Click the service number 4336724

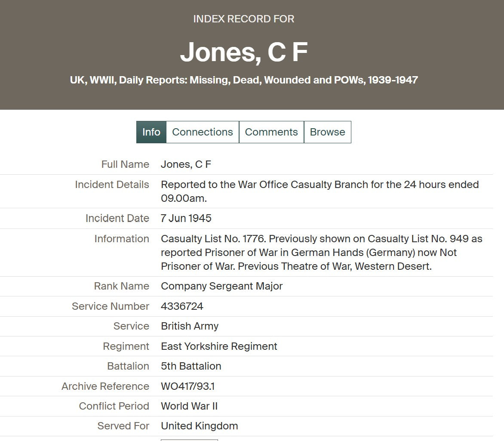click(182, 306)
